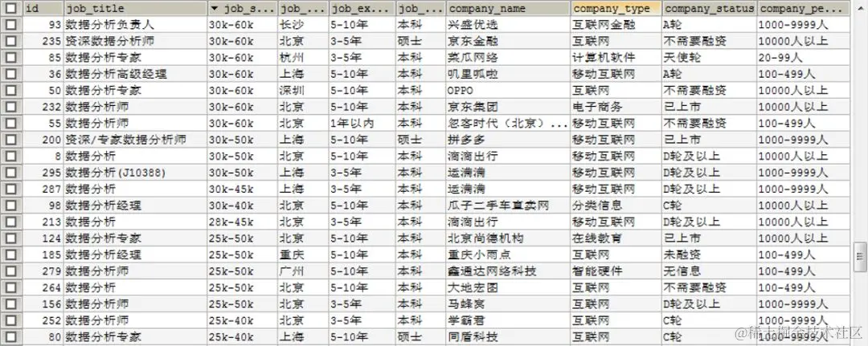Tick the checkbox for row id 8
Screen dimensions: 868x346
pos(11,156)
